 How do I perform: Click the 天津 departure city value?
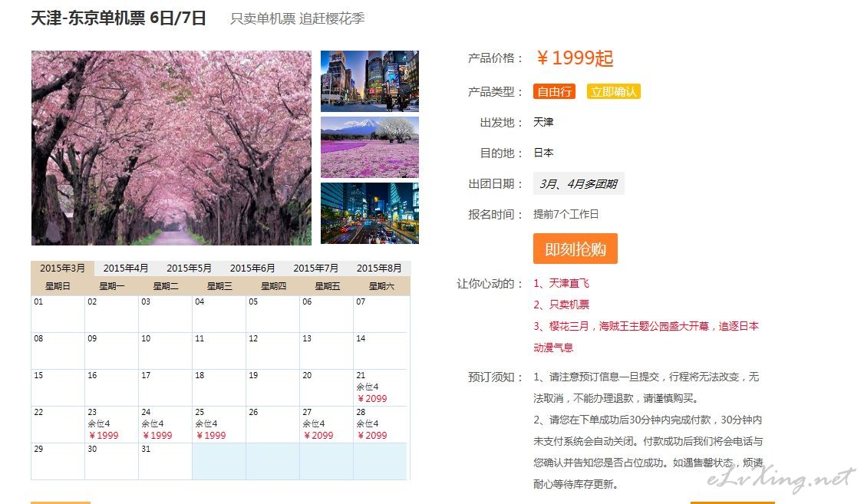[543, 122]
